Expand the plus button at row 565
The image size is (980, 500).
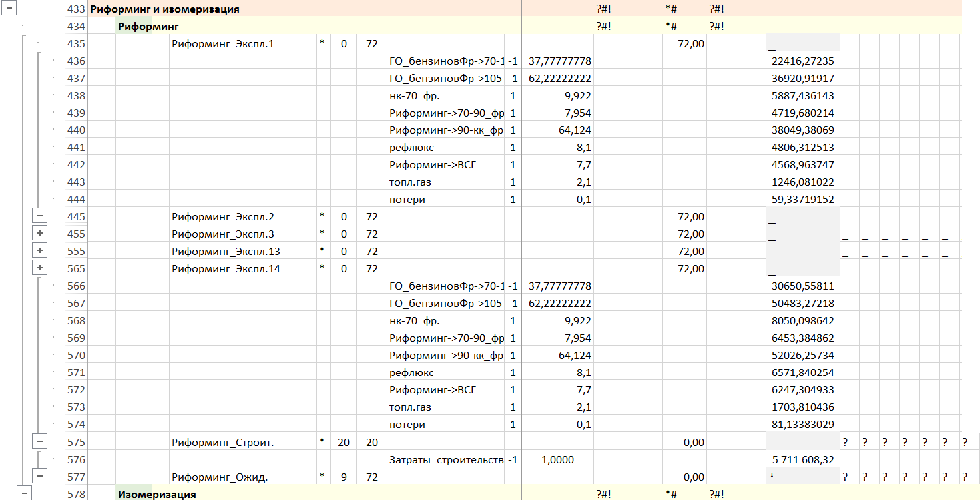pos(40,268)
